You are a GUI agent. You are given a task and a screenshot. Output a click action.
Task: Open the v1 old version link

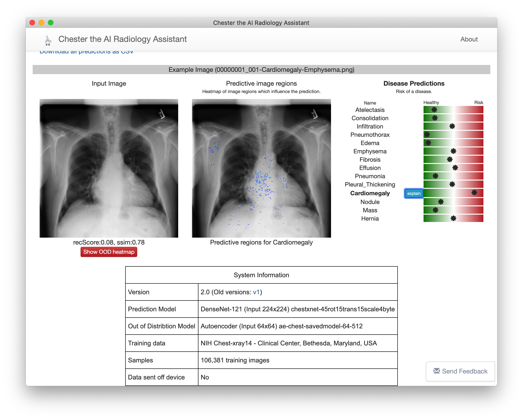pos(256,292)
